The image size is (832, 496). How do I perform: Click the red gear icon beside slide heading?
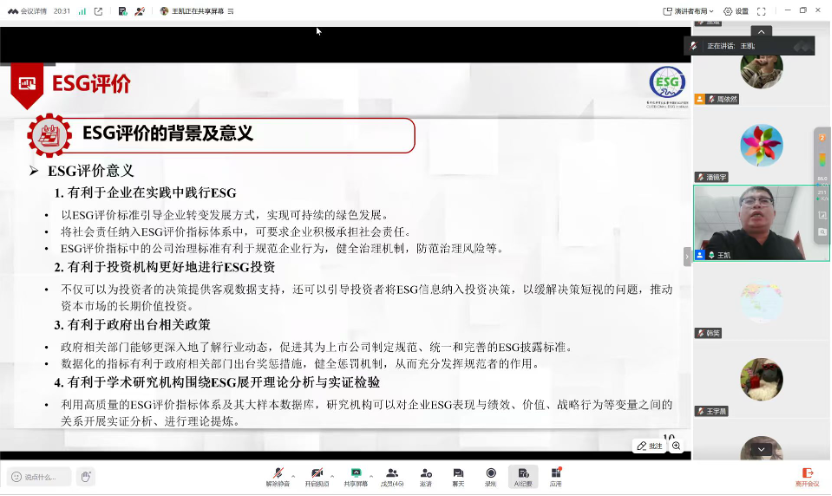[49, 136]
